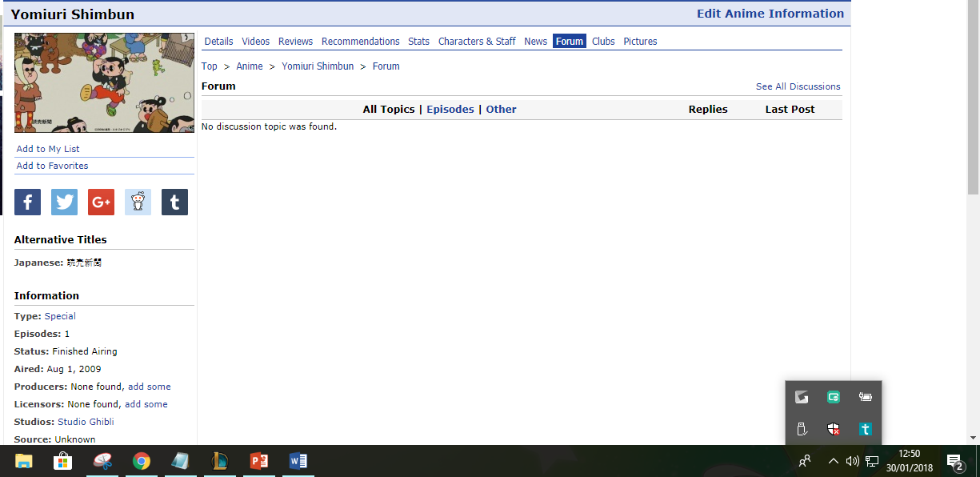Click the Yomiuri Shimbun anime cover image
Viewport: 980px width, 477px height.
point(104,82)
